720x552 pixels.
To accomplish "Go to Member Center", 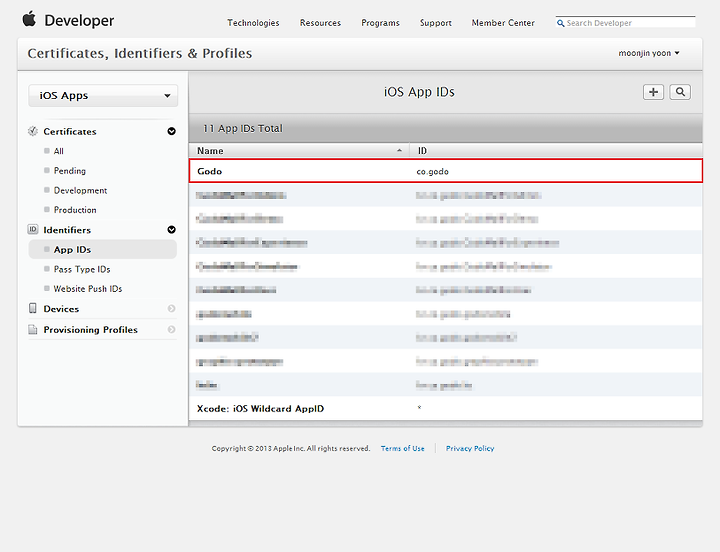I will (503, 23).
